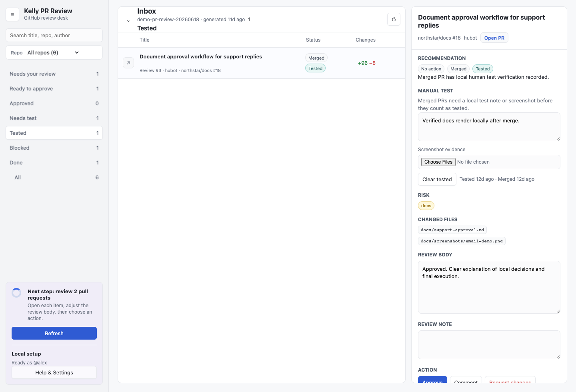576x392 pixels.
Task: Select the Needs your review filter
Action: point(54,74)
